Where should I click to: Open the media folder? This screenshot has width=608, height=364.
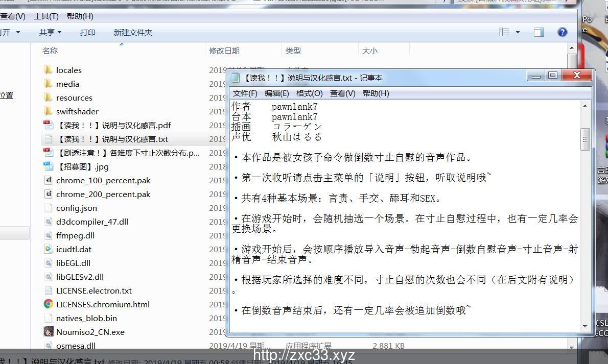(68, 83)
